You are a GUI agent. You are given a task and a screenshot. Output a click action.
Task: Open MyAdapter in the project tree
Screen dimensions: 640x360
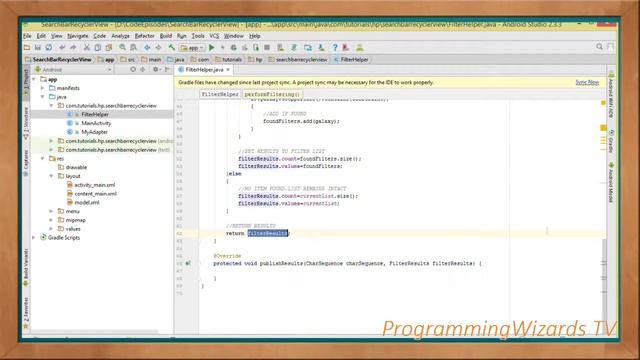coord(94,132)
